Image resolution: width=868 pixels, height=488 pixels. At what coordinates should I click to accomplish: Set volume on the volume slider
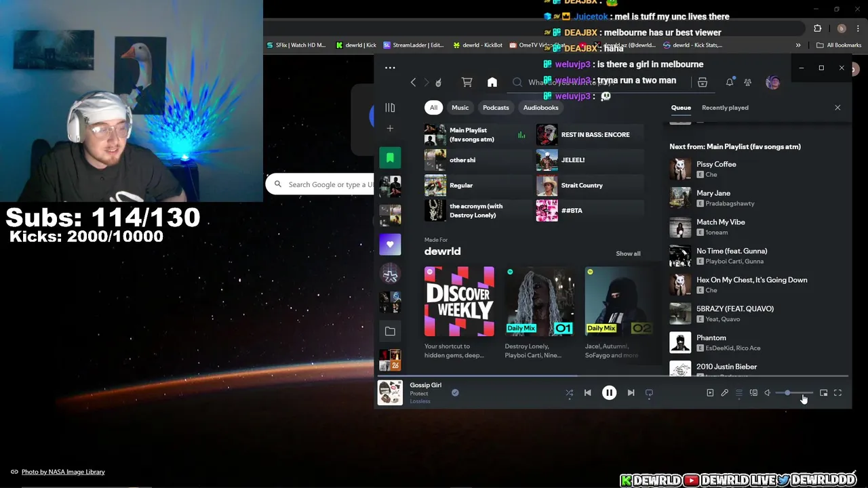pyautogui.click(x=794, y=393)
